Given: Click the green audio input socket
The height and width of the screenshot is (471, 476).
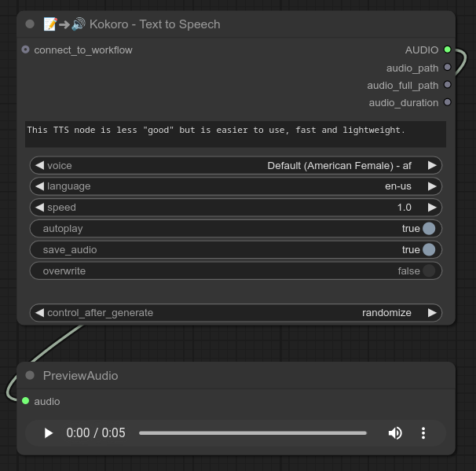Looking at the screenshot, I should [x=25, y=401].
